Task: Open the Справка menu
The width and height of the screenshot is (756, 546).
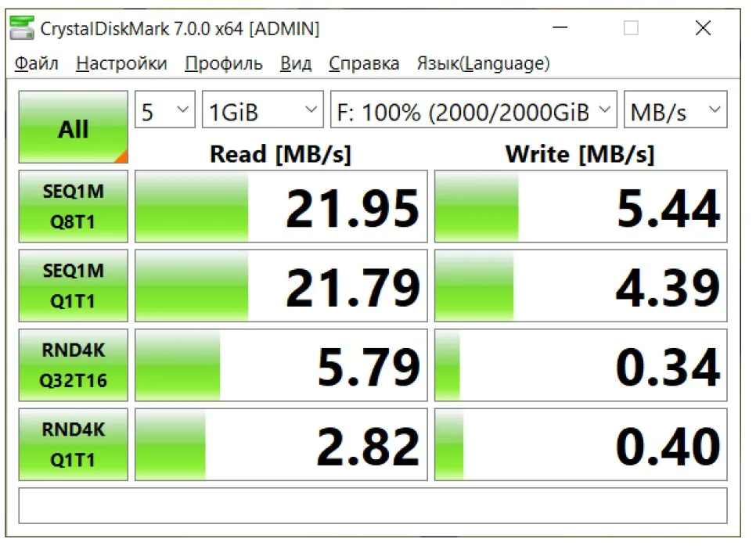Action: pos(364,63)
